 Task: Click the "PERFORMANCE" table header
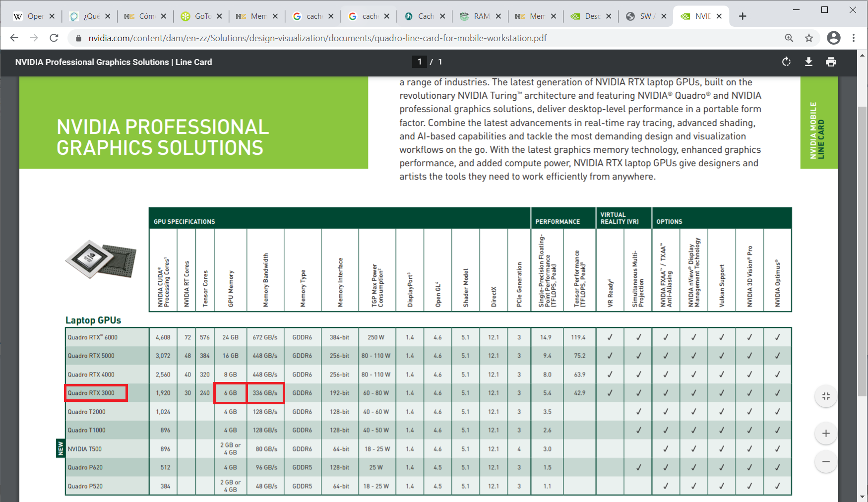click(558, 222)
